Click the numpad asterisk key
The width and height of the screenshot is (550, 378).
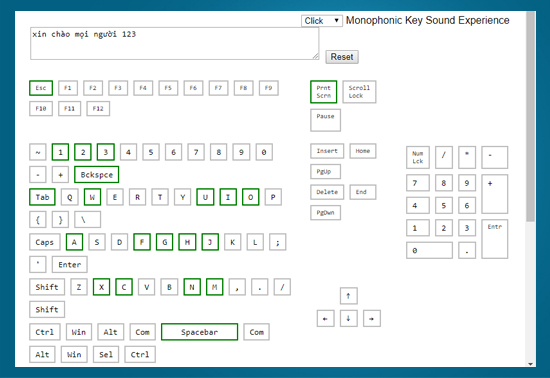coord(467,158)
